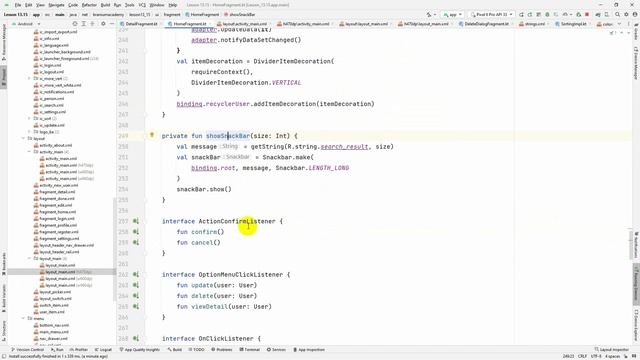
Task: Open the App Inspection tool window
Action: point(309,350)
